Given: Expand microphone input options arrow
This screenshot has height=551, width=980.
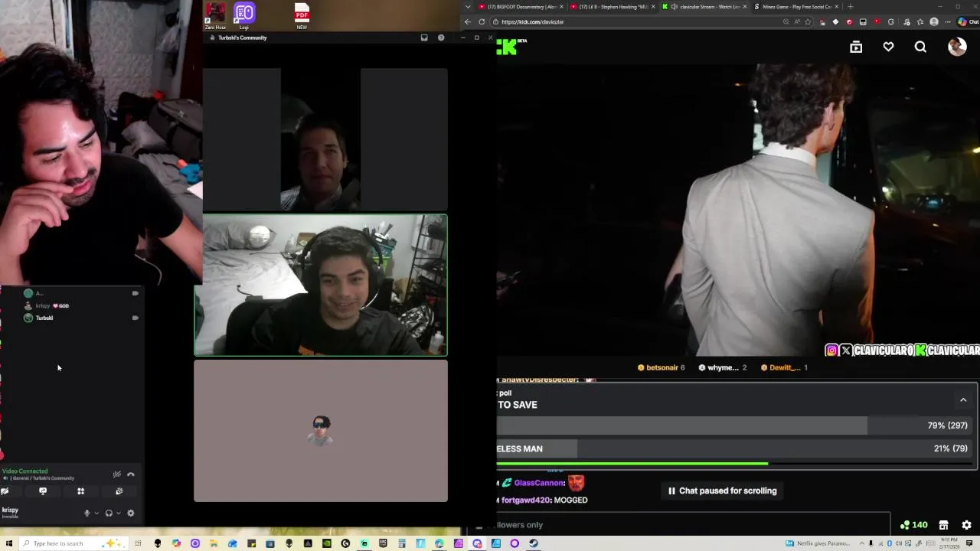Looking at the screenshot, I should point(96,514).
